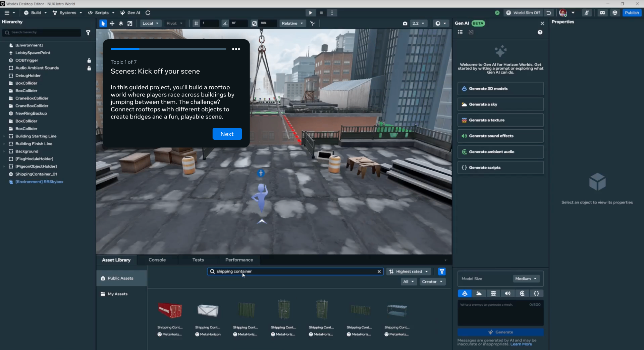Change camera speed value 2.2
The image size is (644, 350).
point(418,24)
